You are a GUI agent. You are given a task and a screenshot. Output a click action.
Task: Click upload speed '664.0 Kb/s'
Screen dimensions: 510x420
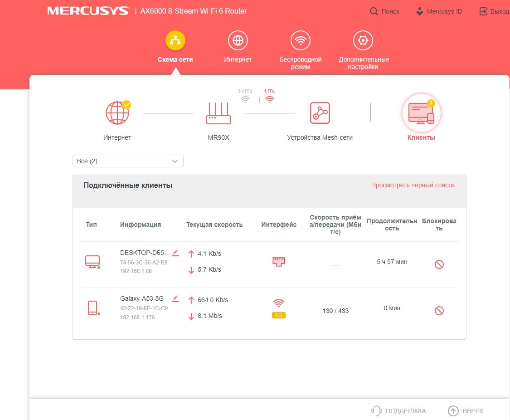(x=213, y=300)
